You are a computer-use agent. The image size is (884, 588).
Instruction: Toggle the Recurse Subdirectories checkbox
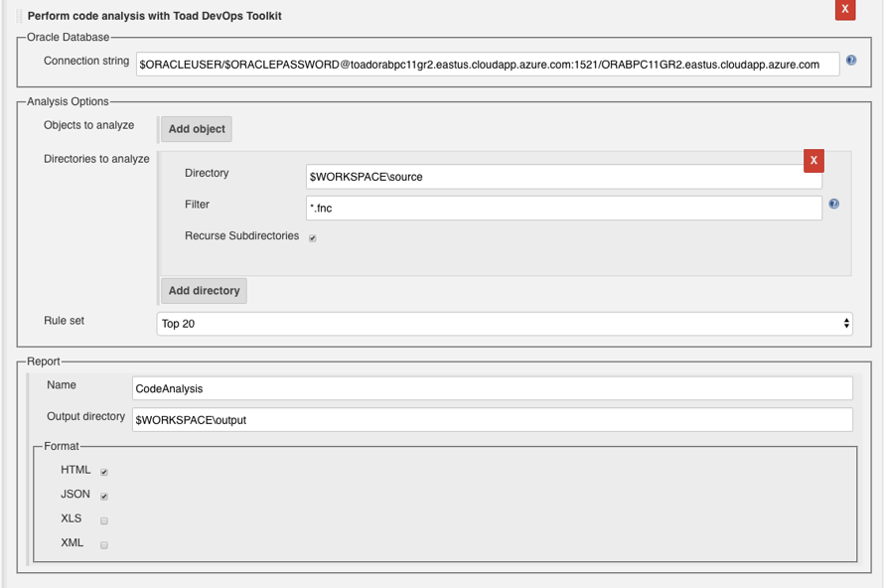[x=312, y=238]
